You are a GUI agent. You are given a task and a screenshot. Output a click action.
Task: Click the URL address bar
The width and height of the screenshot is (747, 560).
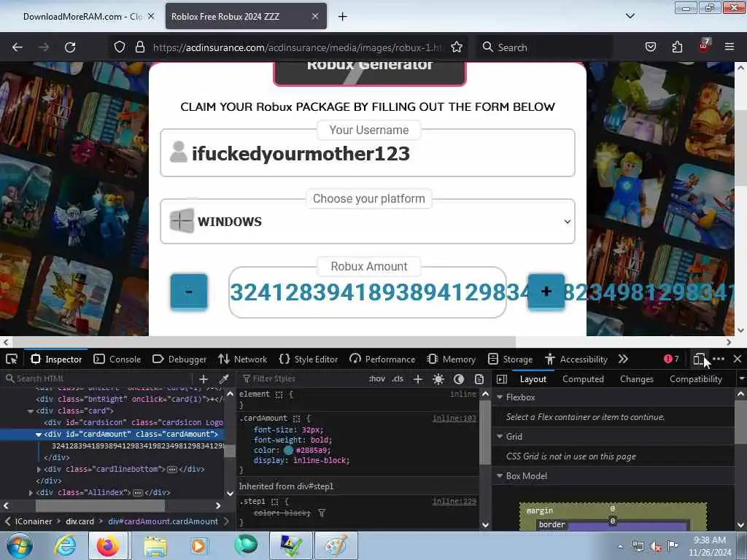[x=298, y=47]
